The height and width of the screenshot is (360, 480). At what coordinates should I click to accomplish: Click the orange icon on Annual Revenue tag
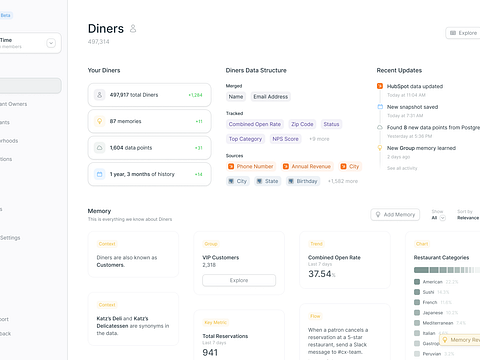point(286,166)
